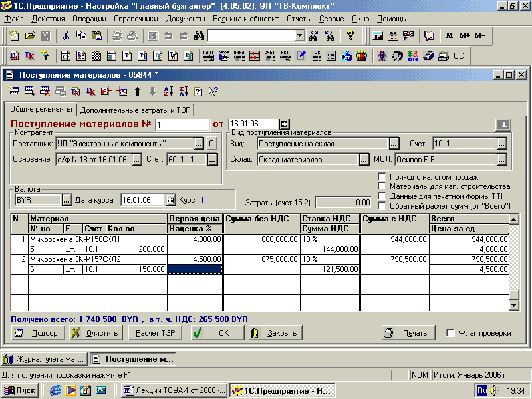Viewport: 532px width, 399px height.
Task: Open help via the yellow question mark icon
Action: pyautogui.click(x=350, y=35)
